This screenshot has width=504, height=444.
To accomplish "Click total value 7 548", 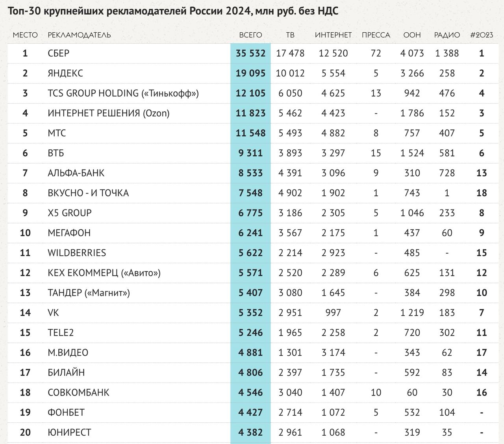I will point(251,193).
